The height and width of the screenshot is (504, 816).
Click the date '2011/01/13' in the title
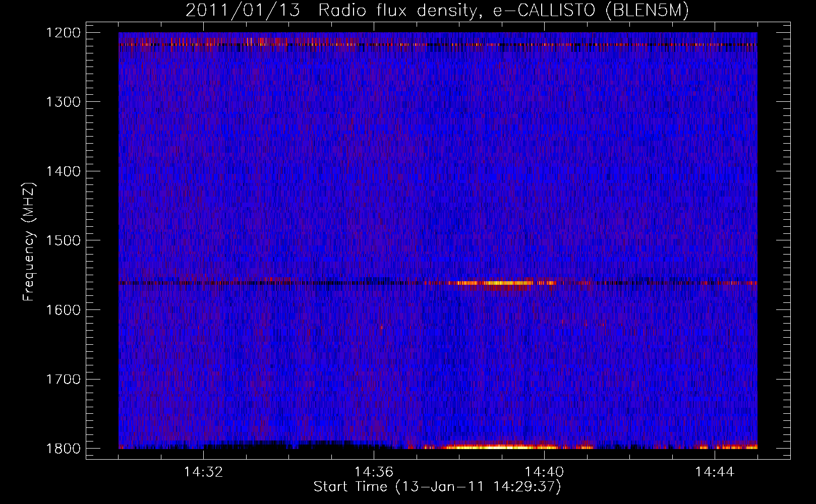pos(243,11)
